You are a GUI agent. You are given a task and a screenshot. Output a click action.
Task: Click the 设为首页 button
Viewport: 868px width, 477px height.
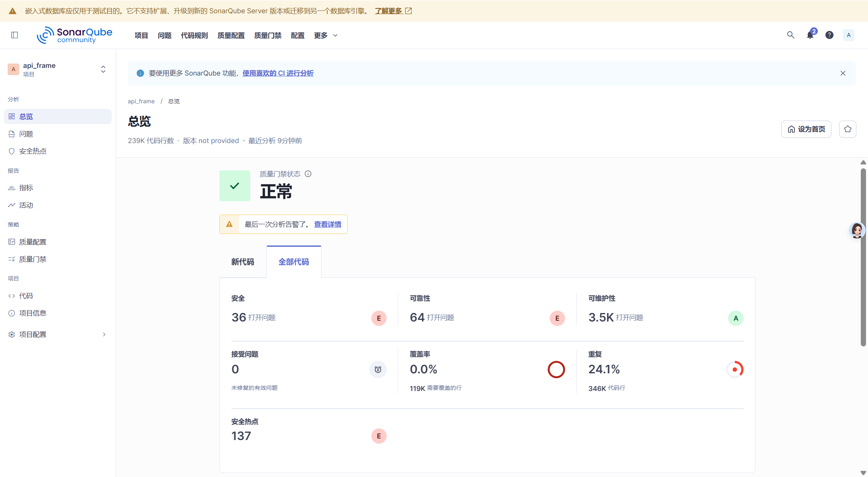pos(806,129)
